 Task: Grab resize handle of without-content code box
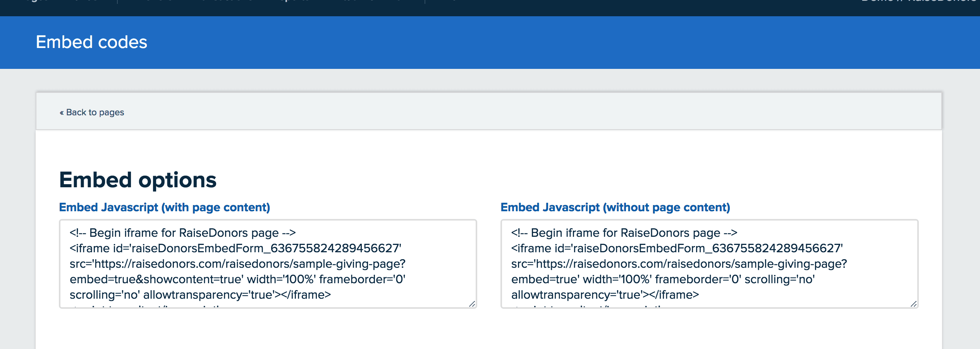coord(913,304)
